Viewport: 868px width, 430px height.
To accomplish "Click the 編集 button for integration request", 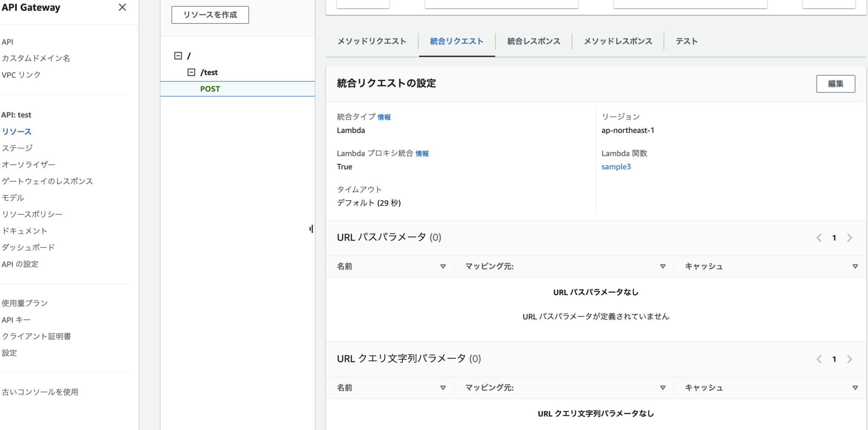I will click(835, 84).
